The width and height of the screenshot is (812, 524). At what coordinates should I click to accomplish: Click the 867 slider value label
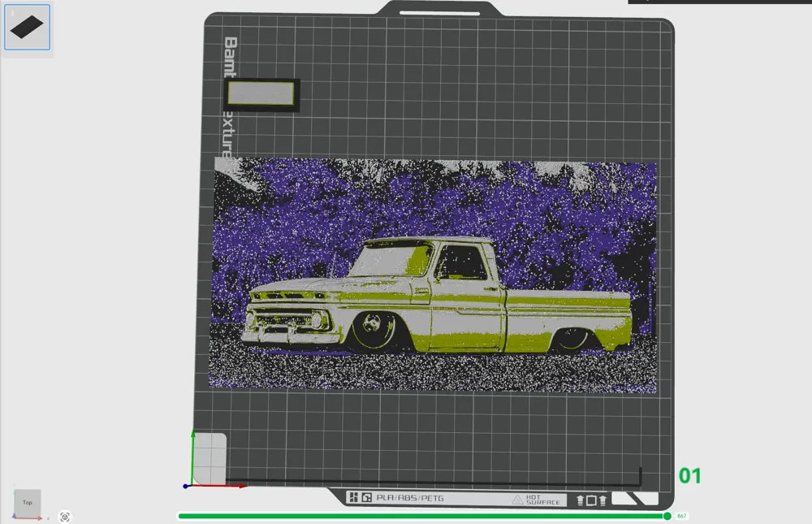coord(681,516)
